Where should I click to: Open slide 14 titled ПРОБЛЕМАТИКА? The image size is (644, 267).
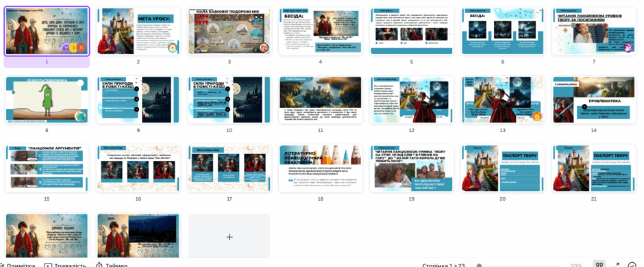coord(594,100)
